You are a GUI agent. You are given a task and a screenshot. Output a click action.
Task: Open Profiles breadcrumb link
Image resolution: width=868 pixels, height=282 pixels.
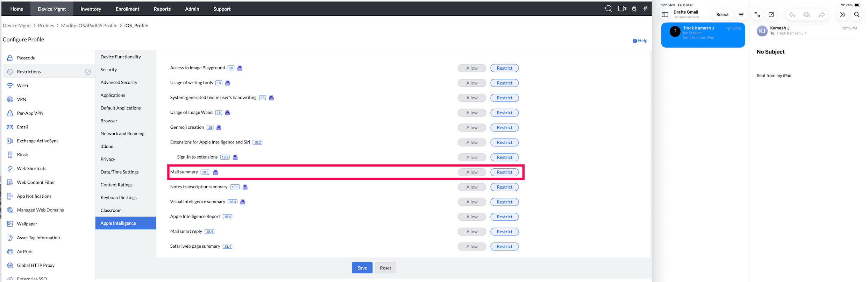[x=46, y=26]
